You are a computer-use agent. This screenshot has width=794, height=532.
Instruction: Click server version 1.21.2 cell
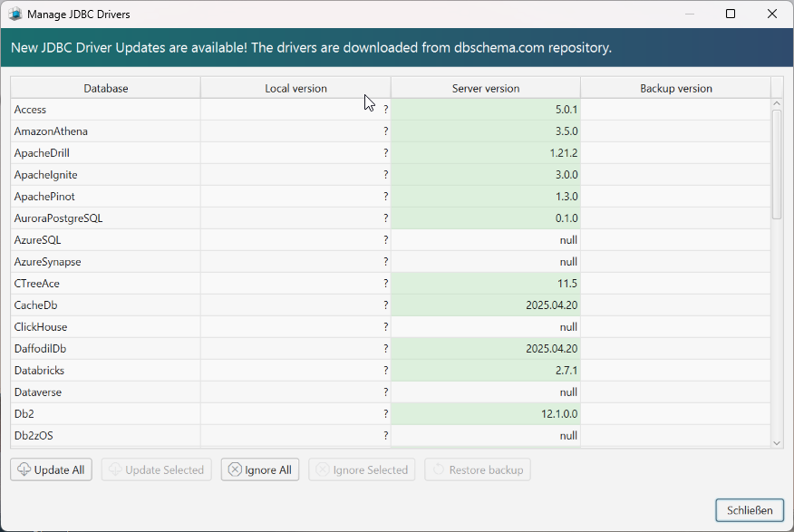[486, 153]
